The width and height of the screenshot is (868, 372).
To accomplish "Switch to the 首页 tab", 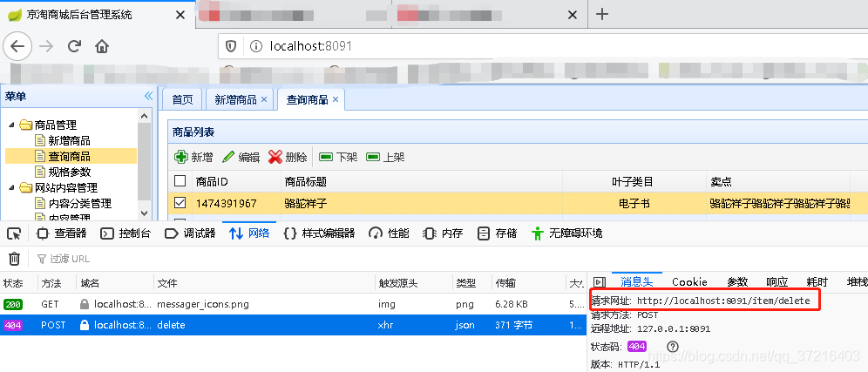I will click(x=183, y=99).
